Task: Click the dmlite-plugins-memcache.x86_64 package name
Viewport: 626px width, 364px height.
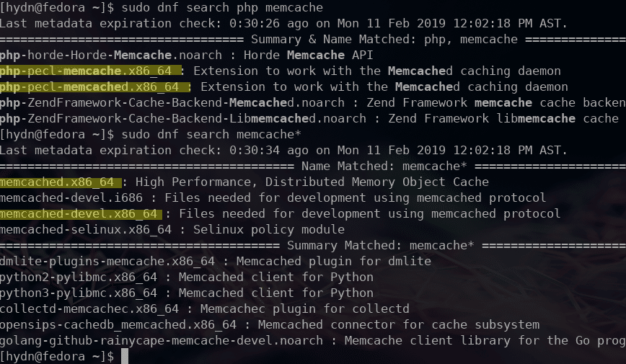Action: click(x=107, y=262)
